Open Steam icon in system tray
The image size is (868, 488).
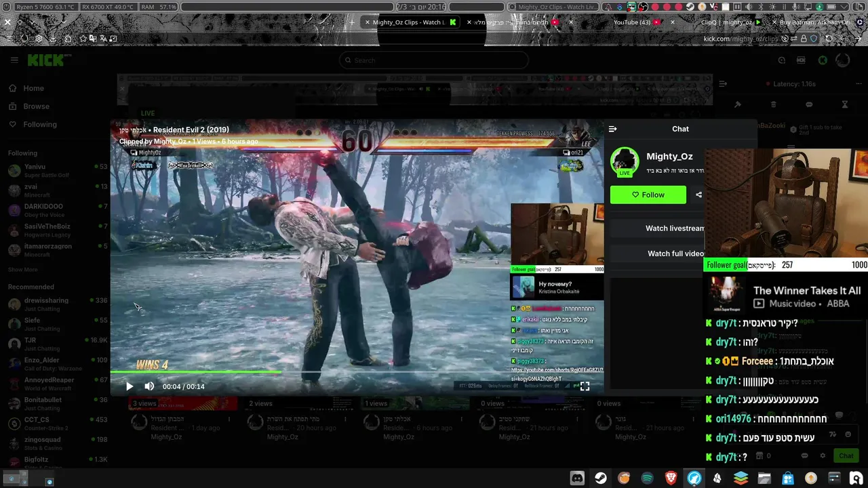click(690, 7)
